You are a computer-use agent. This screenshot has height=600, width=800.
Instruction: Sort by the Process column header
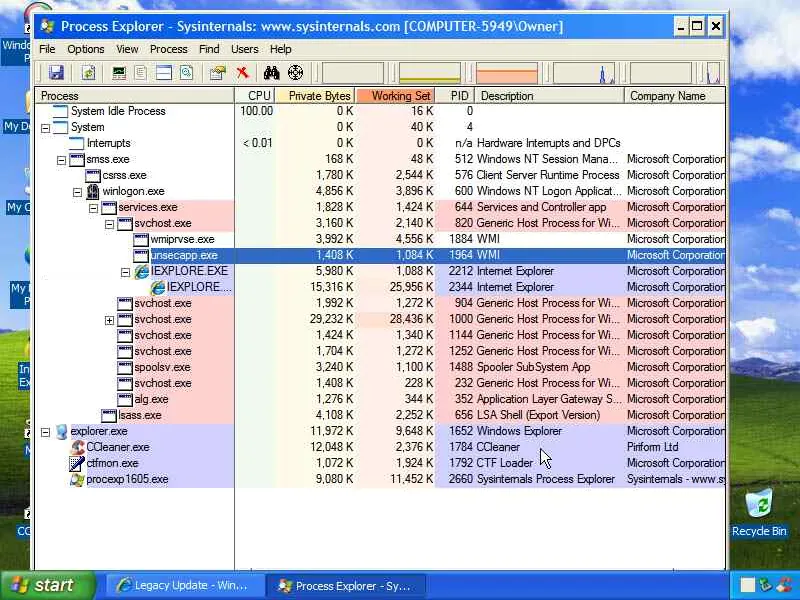tap(135, 96)
